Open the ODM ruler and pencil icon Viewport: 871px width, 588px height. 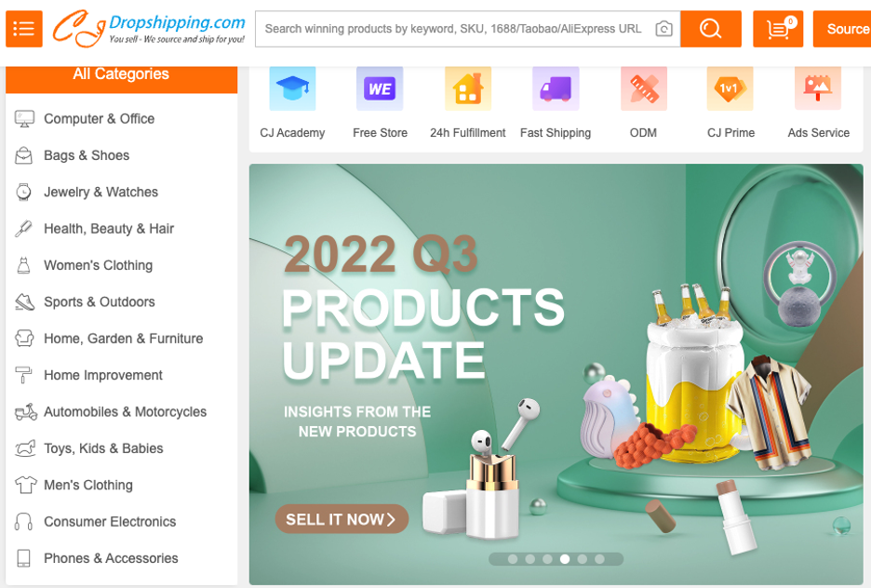tap(643, 88)
